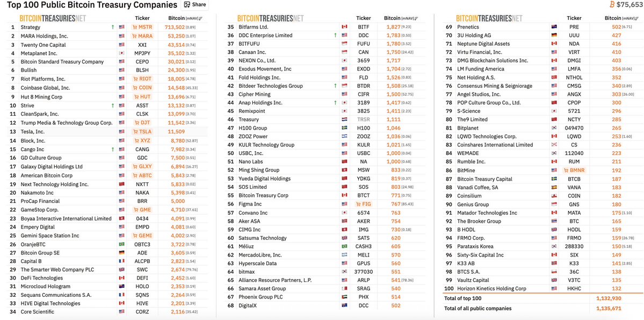Viewport: 644px width, 320px height.
Task: Open the MARA ticker cart link
Action: coord(142,36)
